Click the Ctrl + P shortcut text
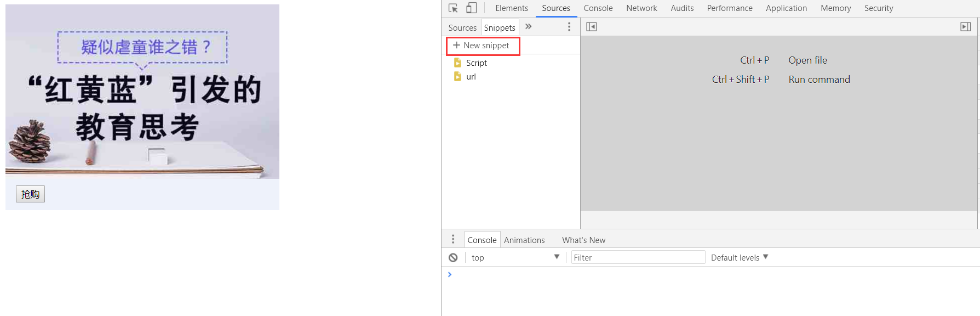Viewport: 980px width, 316px height. click(x=754, y=60)
